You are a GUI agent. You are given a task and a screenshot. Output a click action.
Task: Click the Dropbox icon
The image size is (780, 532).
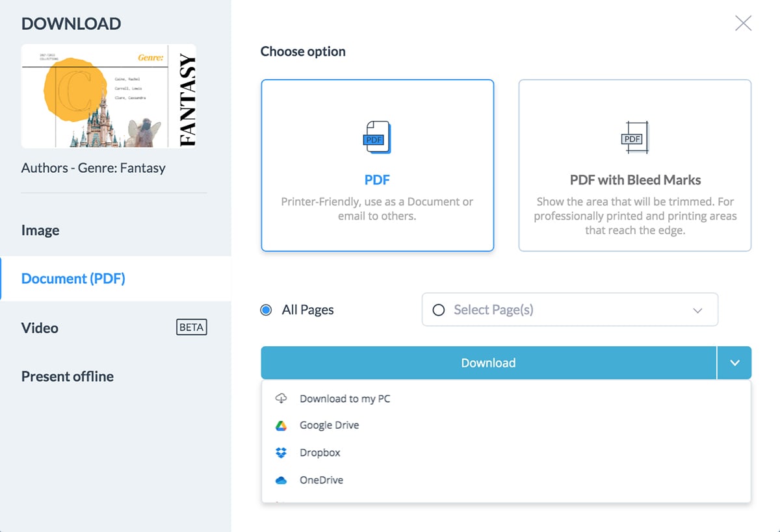pyautogui.click(x=281, y=453)
